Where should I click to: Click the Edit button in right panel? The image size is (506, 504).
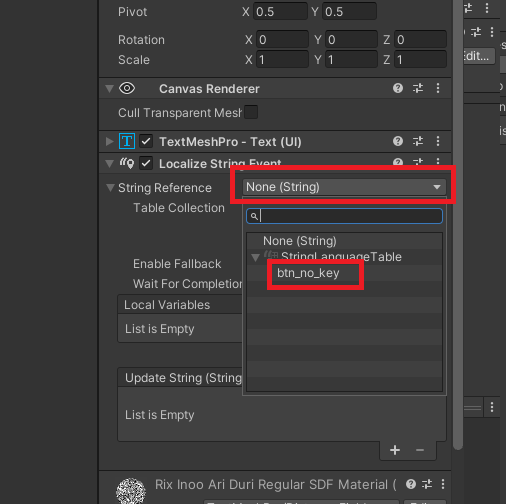(479, 56)
